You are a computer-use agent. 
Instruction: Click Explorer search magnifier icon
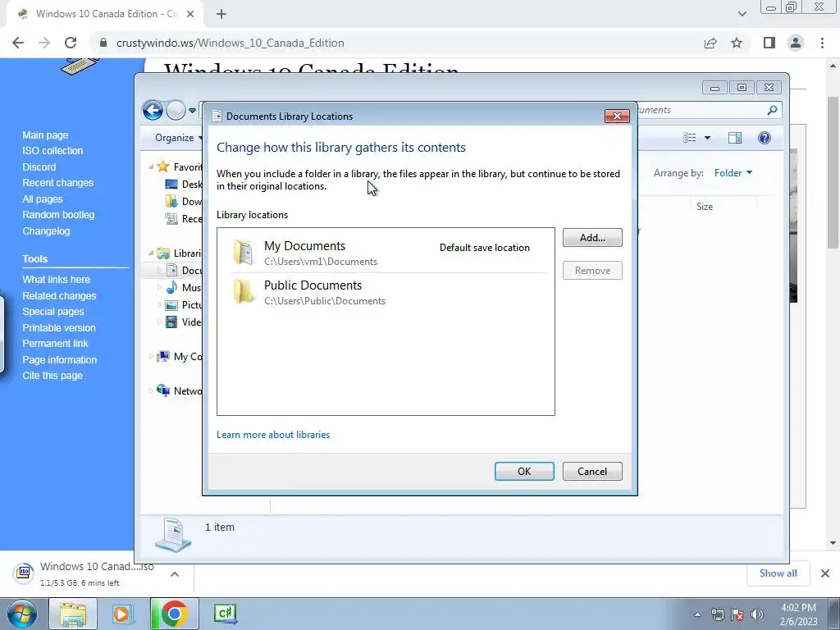tap(772, 110)
